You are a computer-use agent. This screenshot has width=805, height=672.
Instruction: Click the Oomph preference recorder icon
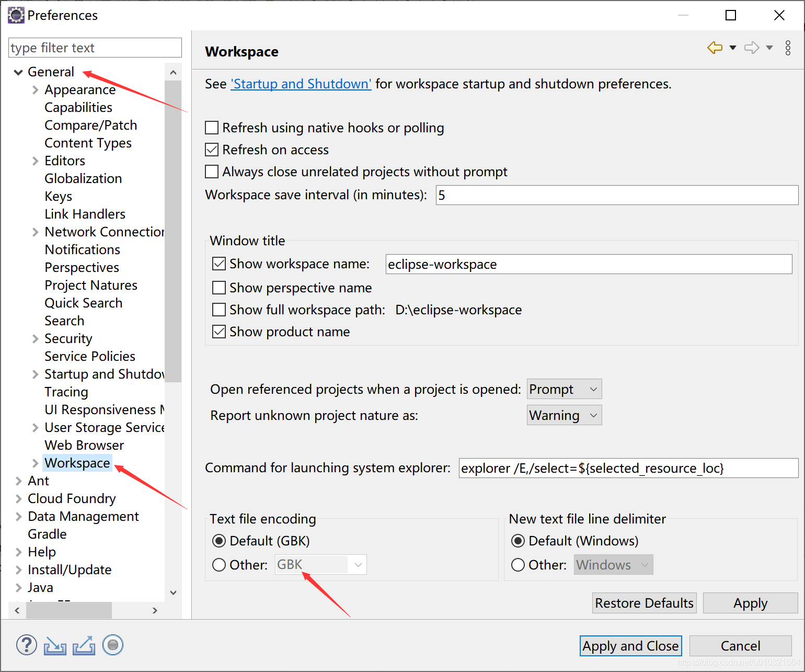[x=113, y=645]
